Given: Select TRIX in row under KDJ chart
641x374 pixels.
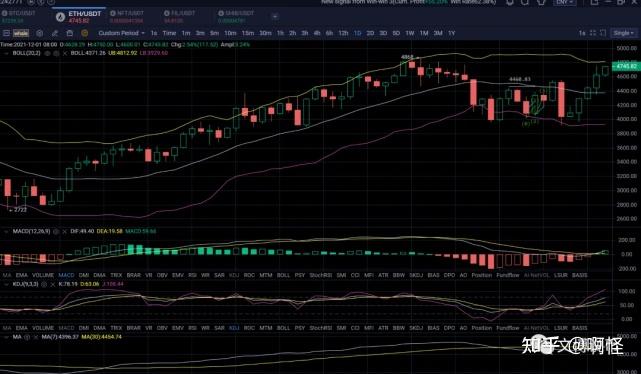Looking at the screenshot, I should pos(116,328).
